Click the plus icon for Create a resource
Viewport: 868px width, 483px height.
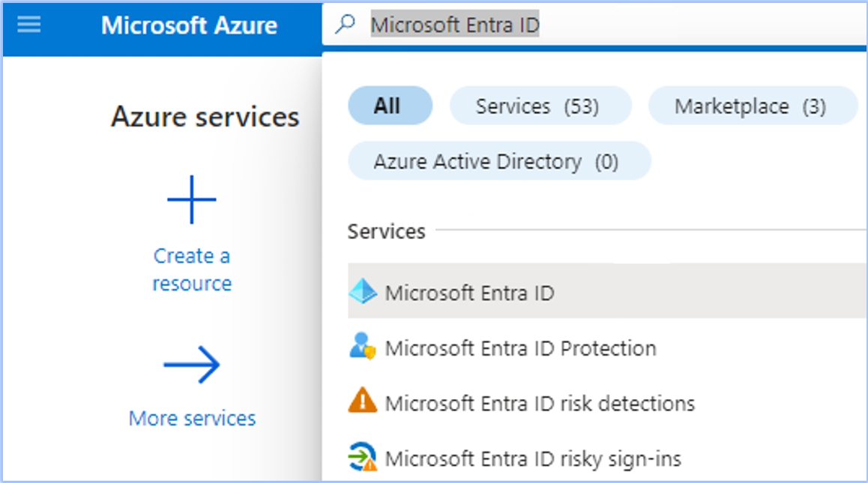192,200
